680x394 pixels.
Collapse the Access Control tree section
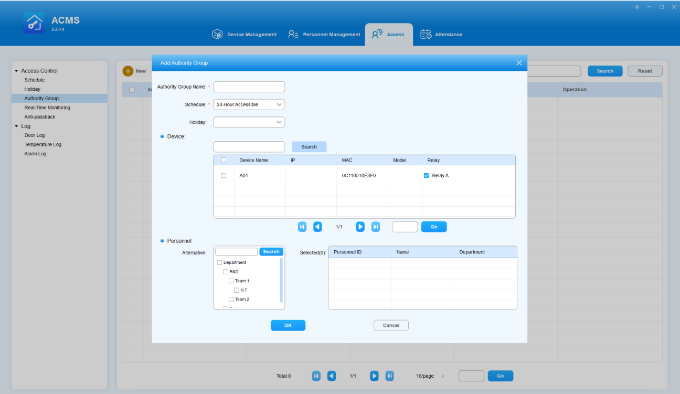[16, 71]
